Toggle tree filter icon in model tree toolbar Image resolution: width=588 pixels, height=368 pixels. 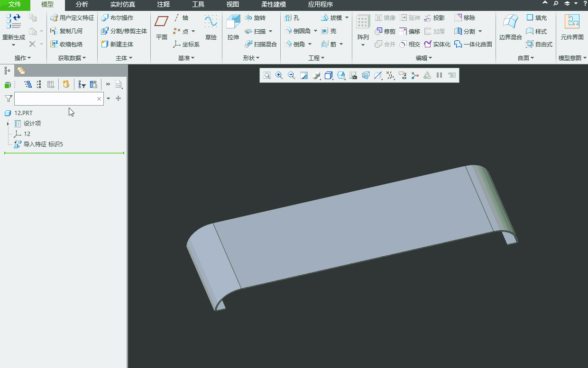[82, 84]
